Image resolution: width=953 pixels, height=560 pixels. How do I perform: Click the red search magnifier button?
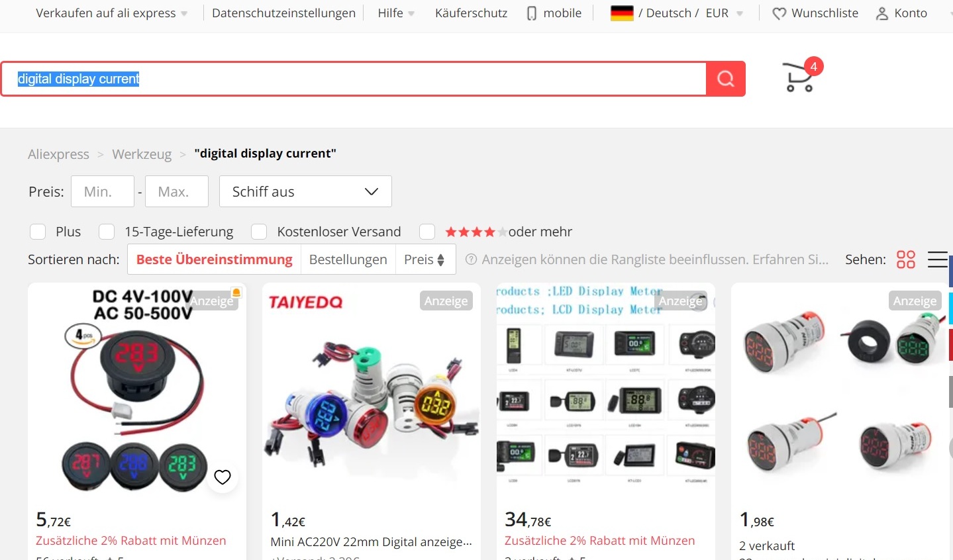pos(726,79)
